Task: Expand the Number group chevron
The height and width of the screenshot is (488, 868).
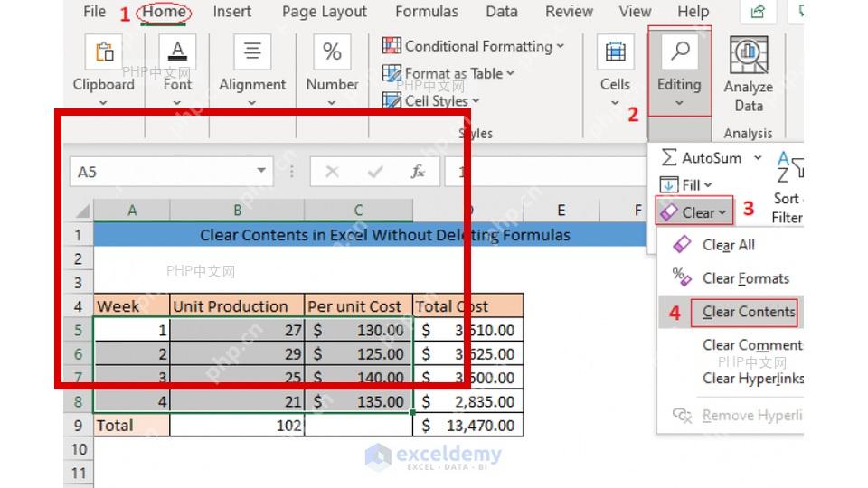Action: coord(332,103)
